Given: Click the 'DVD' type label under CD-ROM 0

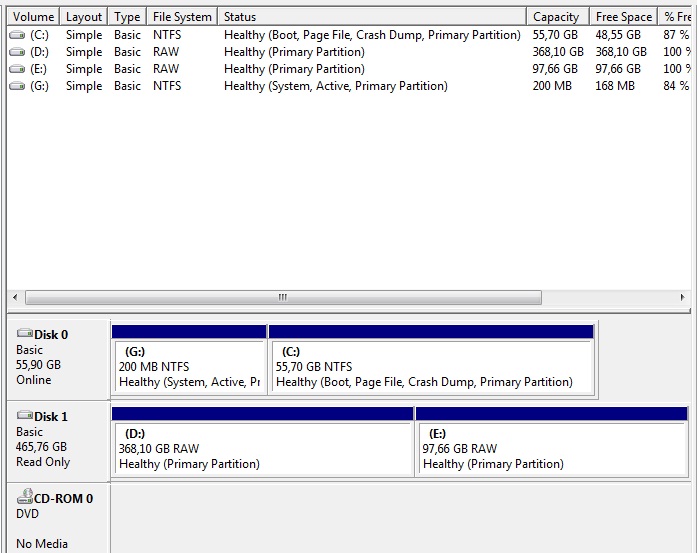Looking at the screenshot, I should 28,514.
